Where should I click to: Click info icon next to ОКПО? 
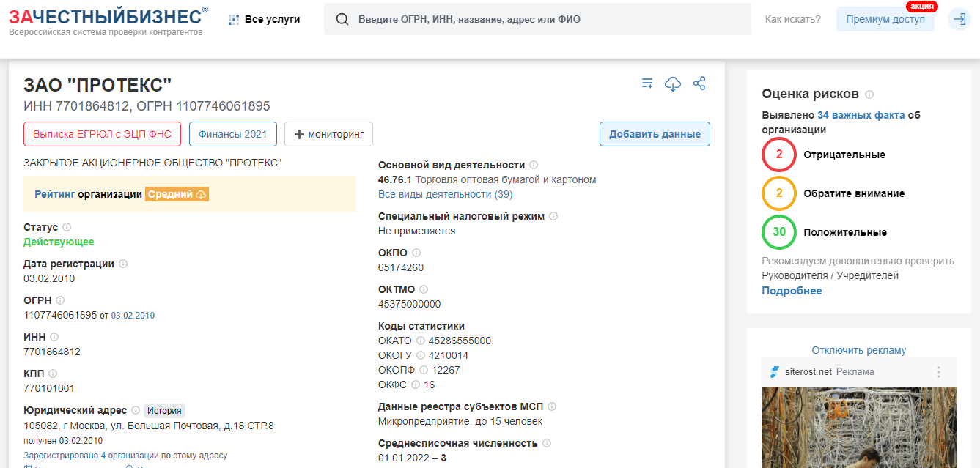[x=416, y=253]
